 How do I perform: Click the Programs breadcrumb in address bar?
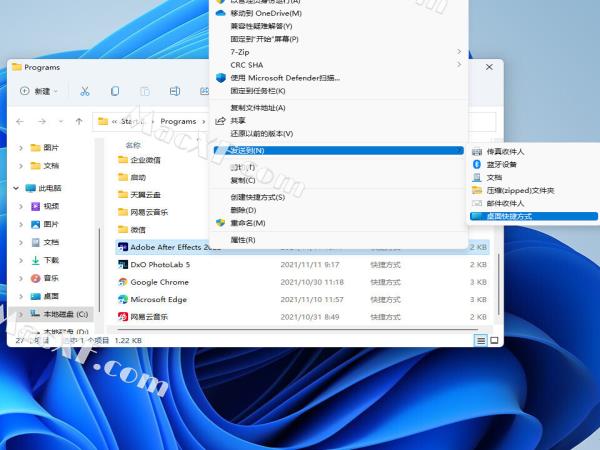click(178, 121)
